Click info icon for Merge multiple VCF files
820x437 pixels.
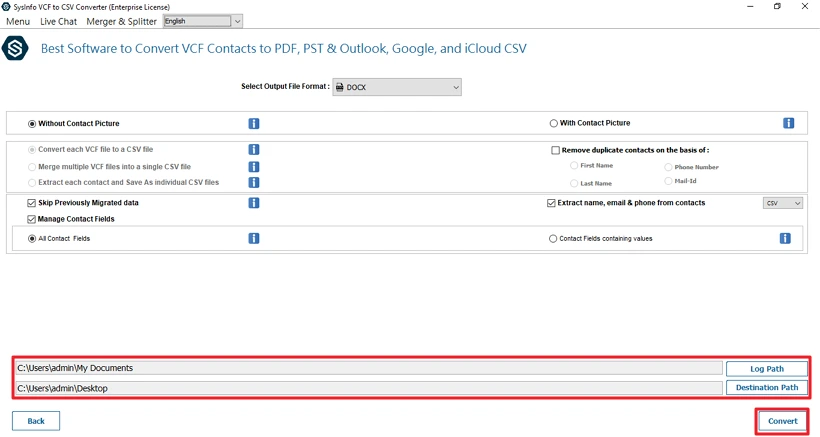click(x=254, y=167)
